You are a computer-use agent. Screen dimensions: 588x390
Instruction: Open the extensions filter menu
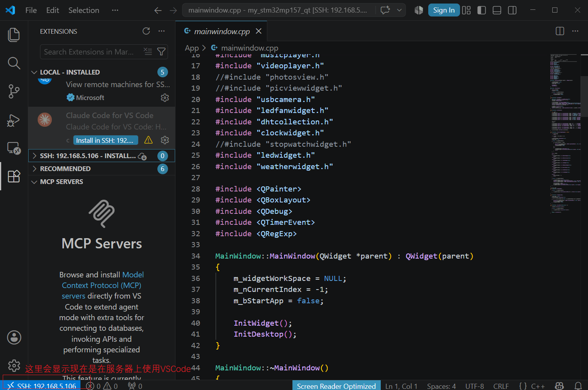point(161,51)
